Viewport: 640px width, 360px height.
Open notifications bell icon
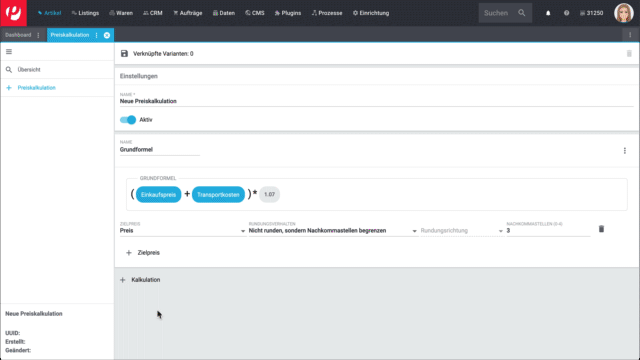point(548,13)
